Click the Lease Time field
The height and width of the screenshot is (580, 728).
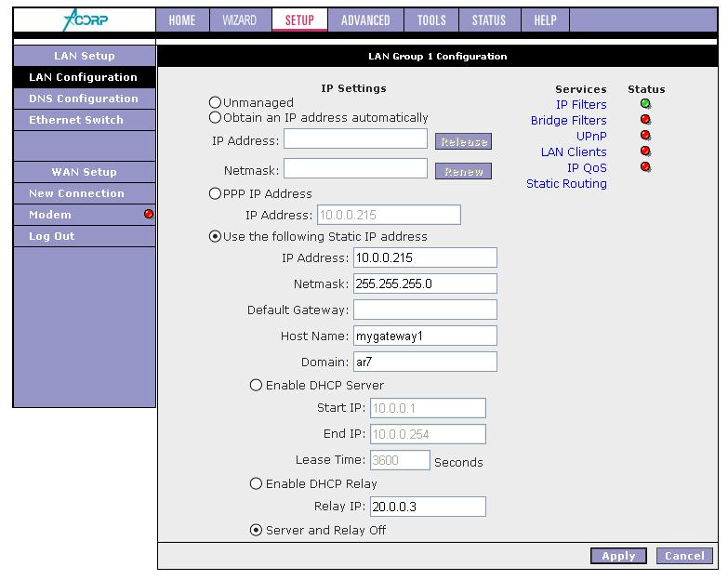pos(400,460)
